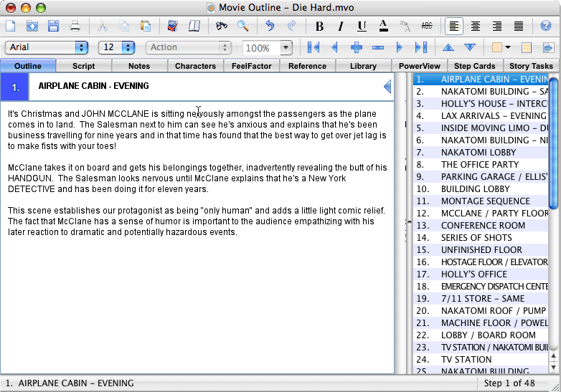Screen dimensions: 561x392
Task: Toggle italic formatting
Action: coord(341,27)
